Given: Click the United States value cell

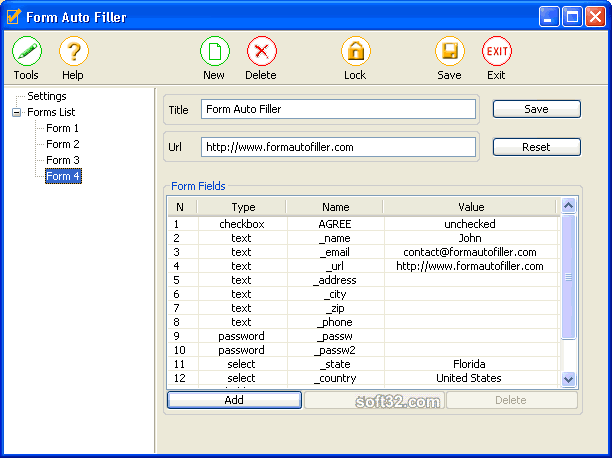Looking at the screenshot, I should 470,378.
